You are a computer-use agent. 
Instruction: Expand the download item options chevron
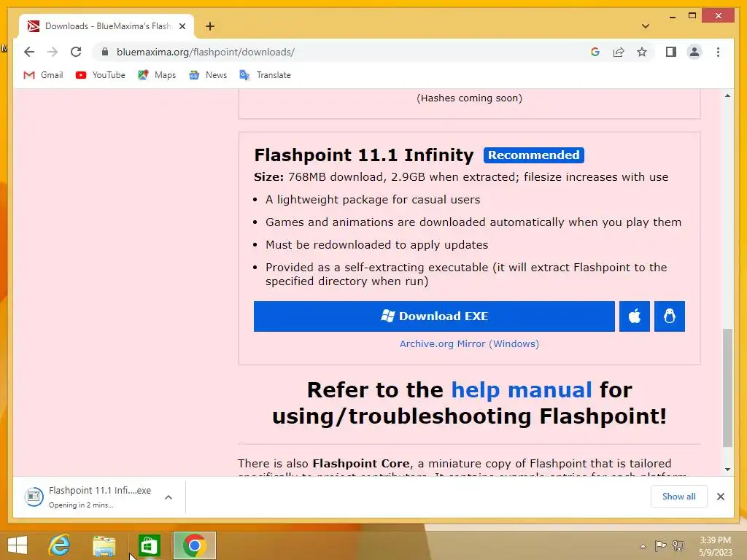click(169, 497)
